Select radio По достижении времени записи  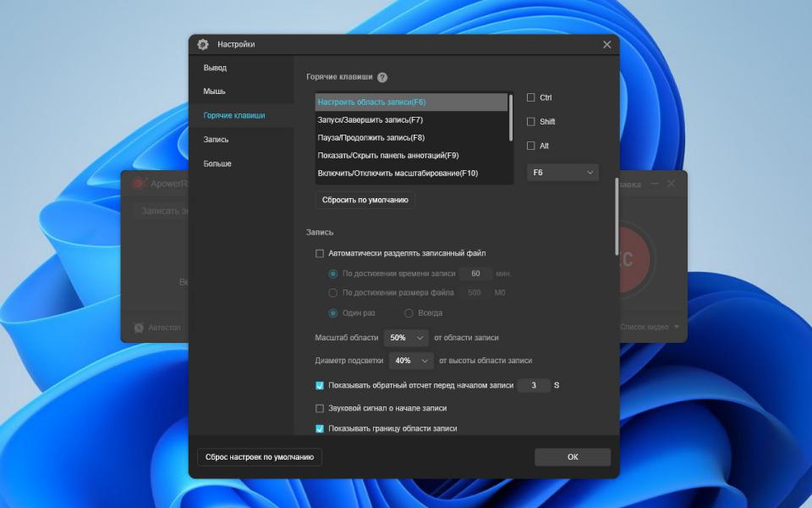(333, 273)
